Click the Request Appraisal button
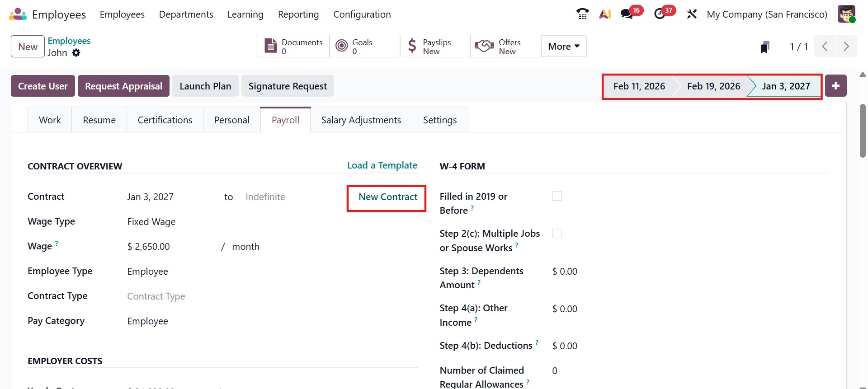Viewport: 868px width, 389px height. click(x=123, y=86)
